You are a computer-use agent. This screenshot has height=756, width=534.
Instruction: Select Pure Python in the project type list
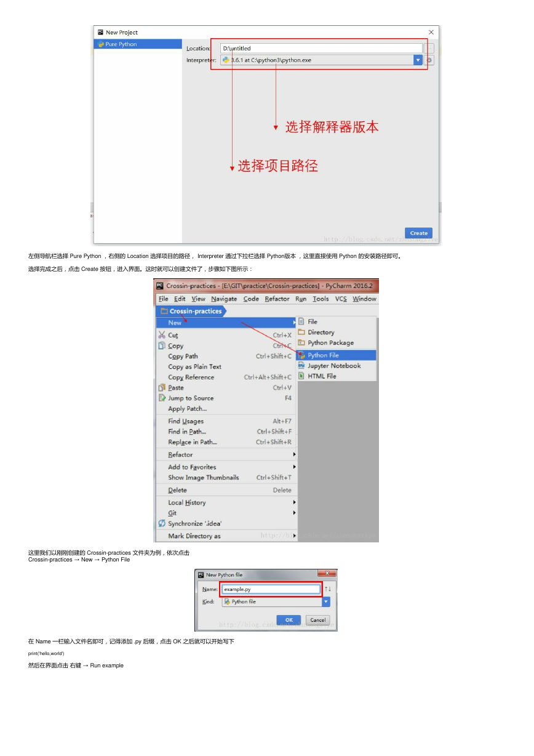[138, 44]
